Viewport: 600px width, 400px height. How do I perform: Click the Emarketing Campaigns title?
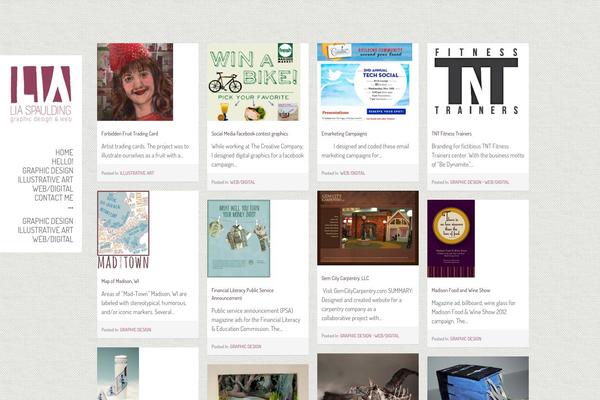(x=344, y=134)
